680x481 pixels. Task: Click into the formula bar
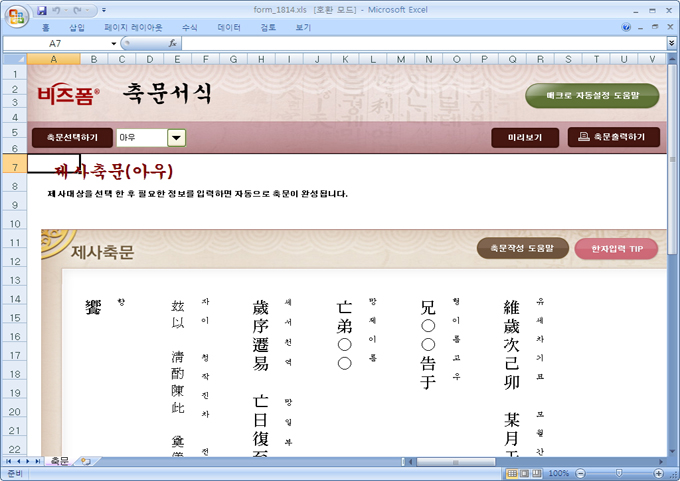pyautogui.click(x=424, y=43)
